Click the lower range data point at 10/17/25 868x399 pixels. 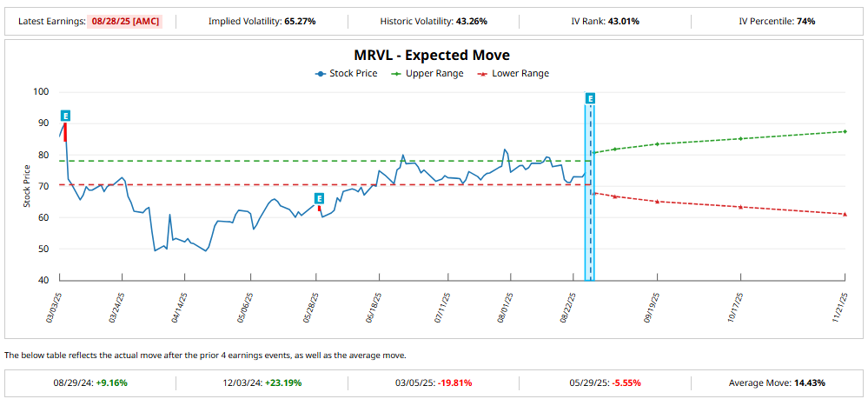pyautogui.click(x=740, y=207)
